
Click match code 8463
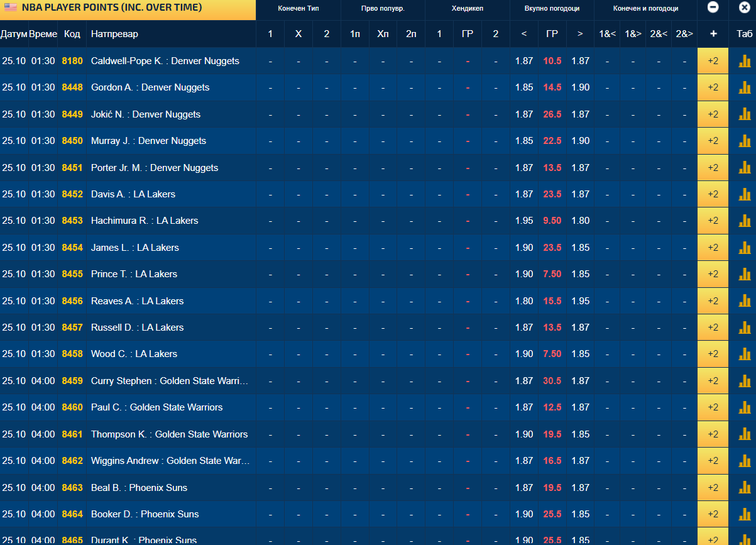72,488
